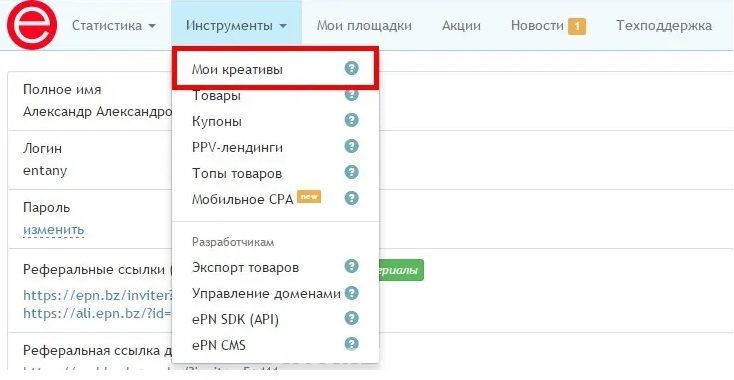Select Мои креативы from the menu
The height and width of the screenshot is (380, 734).
(x=237, y=70)
